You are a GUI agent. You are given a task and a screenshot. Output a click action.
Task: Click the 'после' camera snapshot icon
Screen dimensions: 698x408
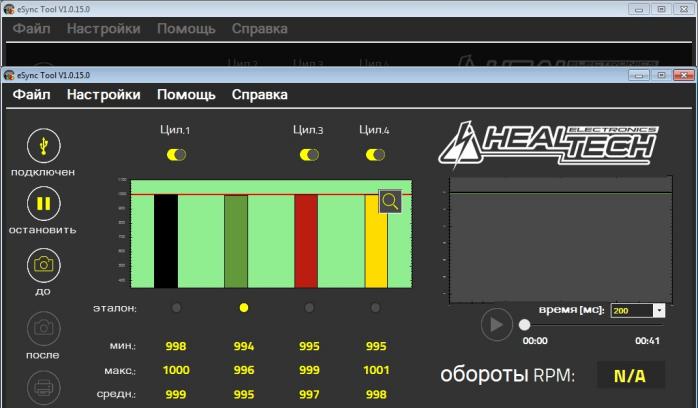(x=43, y=328)
